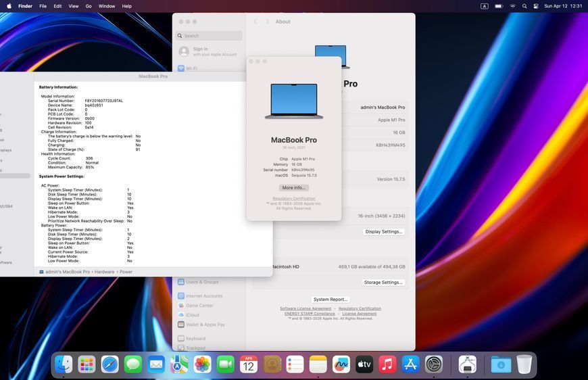Click Hardware in System Information path bar

click(104, 272)
